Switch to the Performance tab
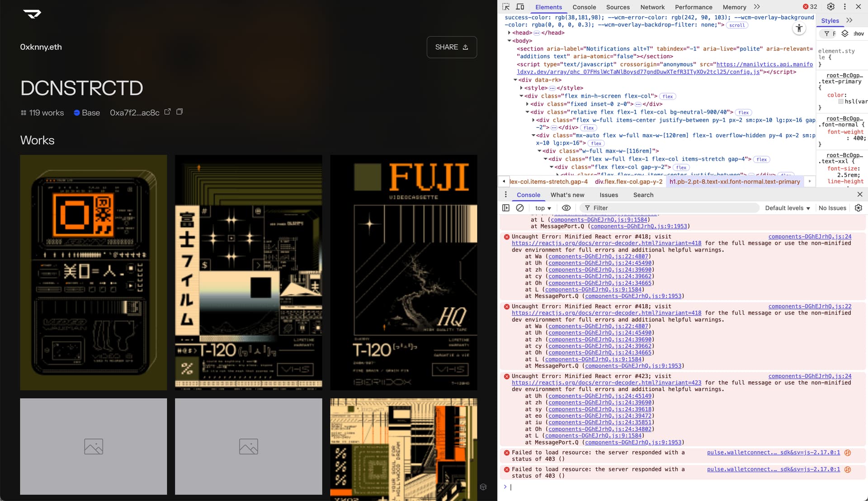Image resolution: width=868 pixels, height=501 pixels. (x=693, y=7)
